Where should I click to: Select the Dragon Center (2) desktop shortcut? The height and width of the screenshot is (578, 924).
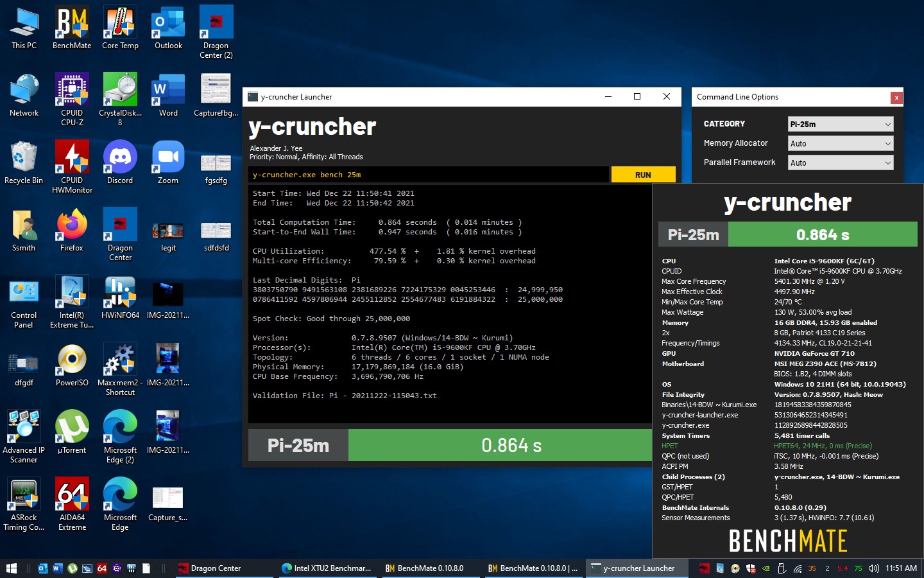coord(216,32)
